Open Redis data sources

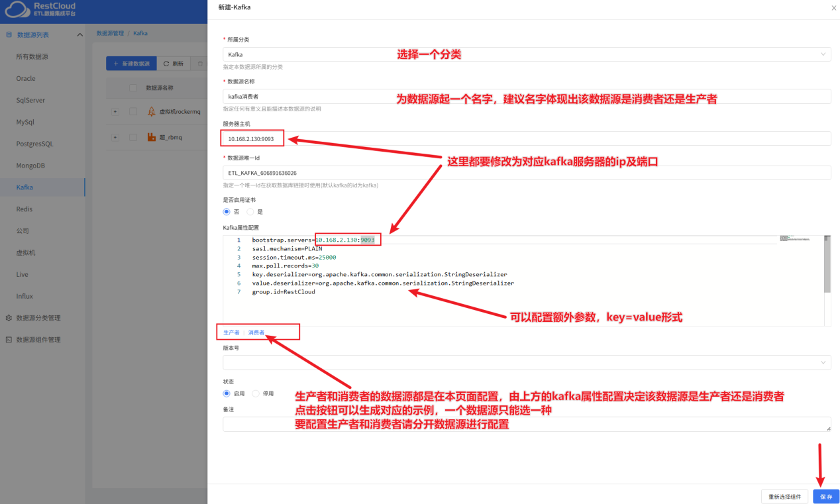[x=24, y=209]
